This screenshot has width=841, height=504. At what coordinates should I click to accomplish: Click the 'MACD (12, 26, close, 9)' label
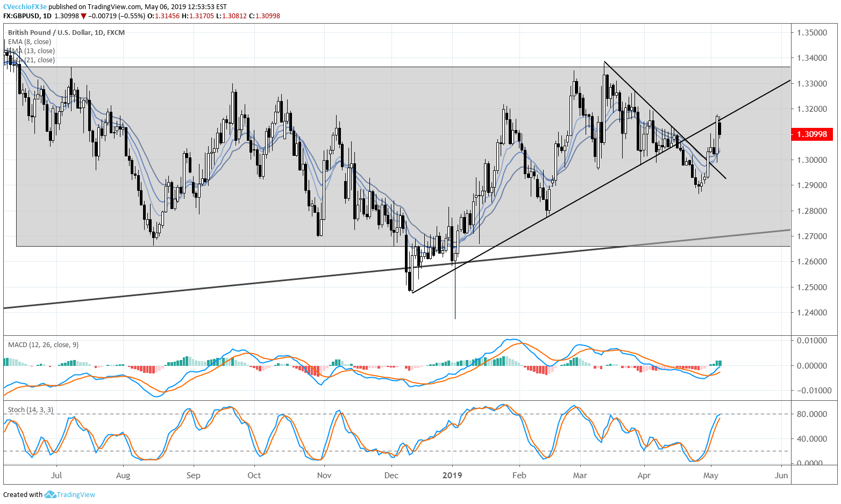click(43, 345)
